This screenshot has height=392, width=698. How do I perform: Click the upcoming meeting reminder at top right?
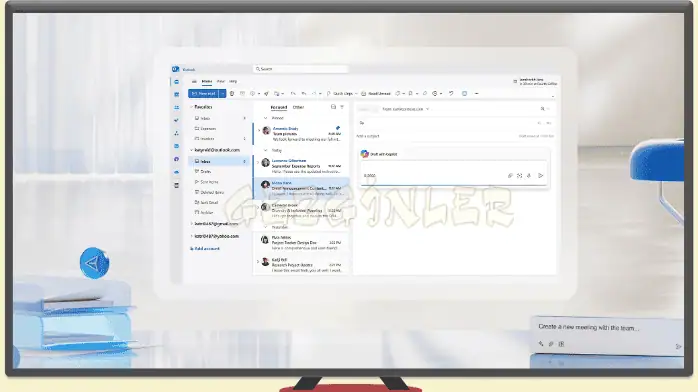[536, 82]
